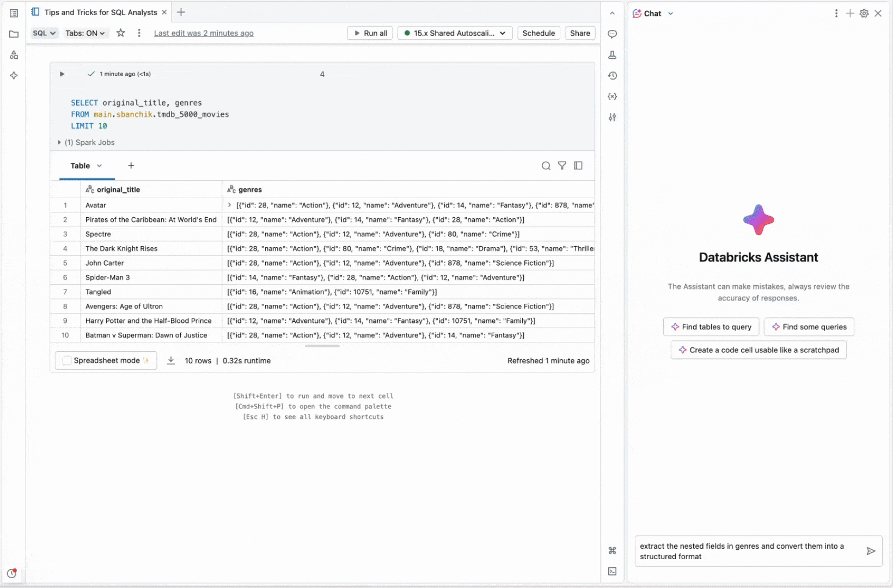Open the Assistant icon in the left sidebar
Screen dimensions: 893x588
[14, 76]
